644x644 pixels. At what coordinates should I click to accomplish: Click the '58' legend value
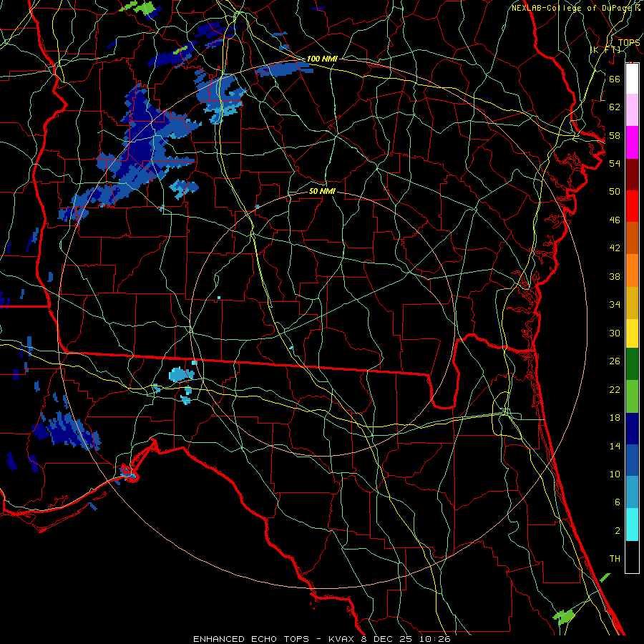tap(615, 135)
